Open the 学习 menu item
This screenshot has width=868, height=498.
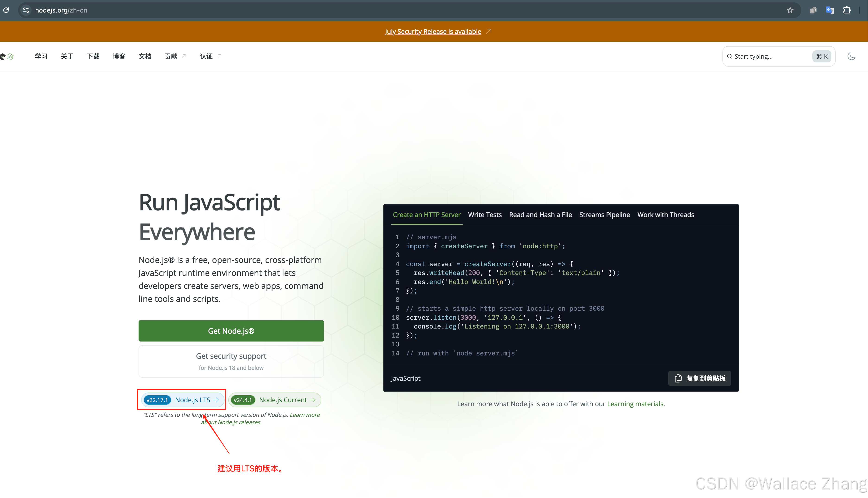pyautogui.click(x=41, y=56)
